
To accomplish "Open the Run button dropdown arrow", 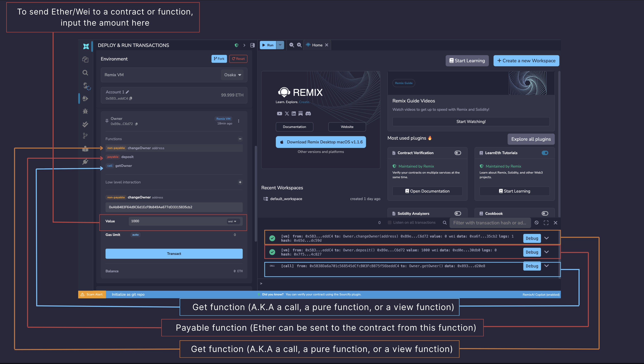I will [x=280, y=45].
